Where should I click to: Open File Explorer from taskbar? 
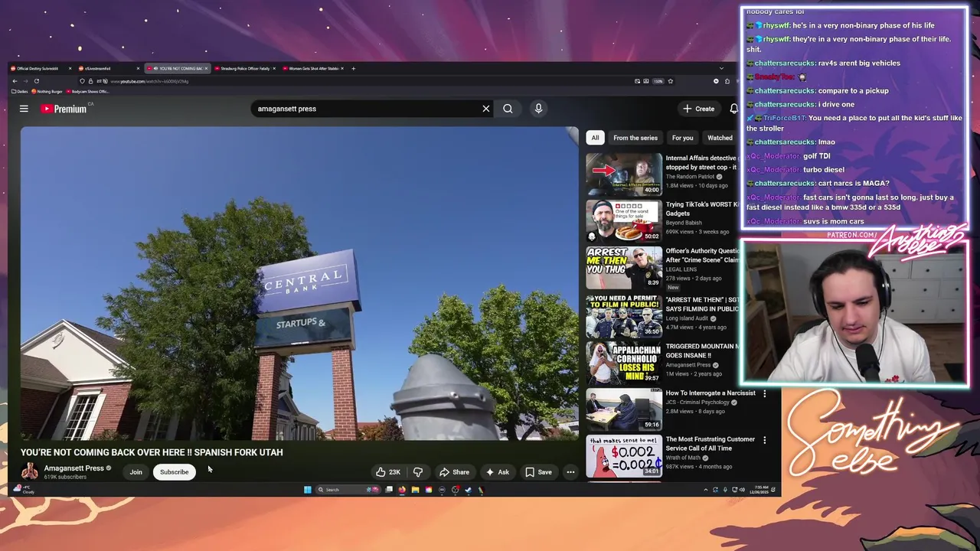[415, 490]
